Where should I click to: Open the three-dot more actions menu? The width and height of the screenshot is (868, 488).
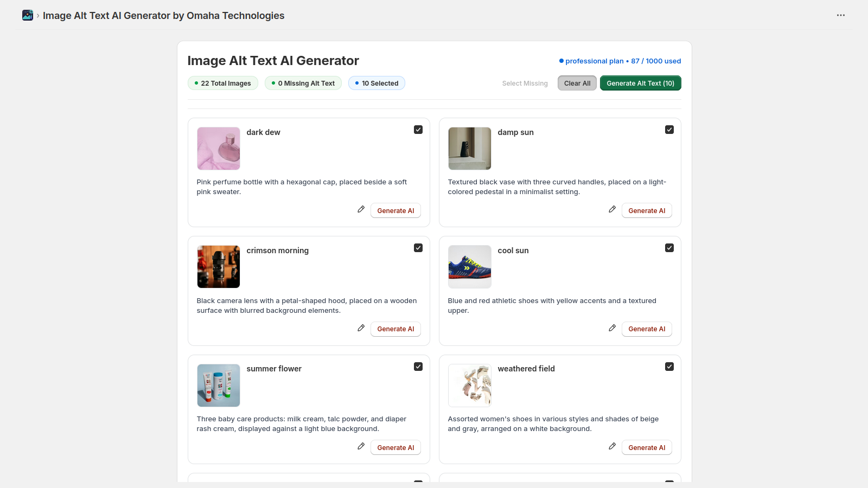coord(841,15)
